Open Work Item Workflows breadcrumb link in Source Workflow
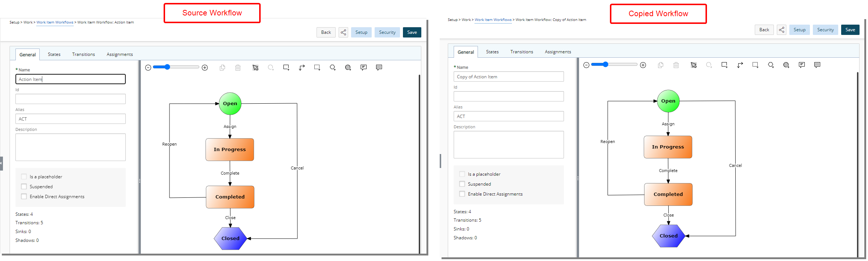The image size is (868, 261). (55, 22)
